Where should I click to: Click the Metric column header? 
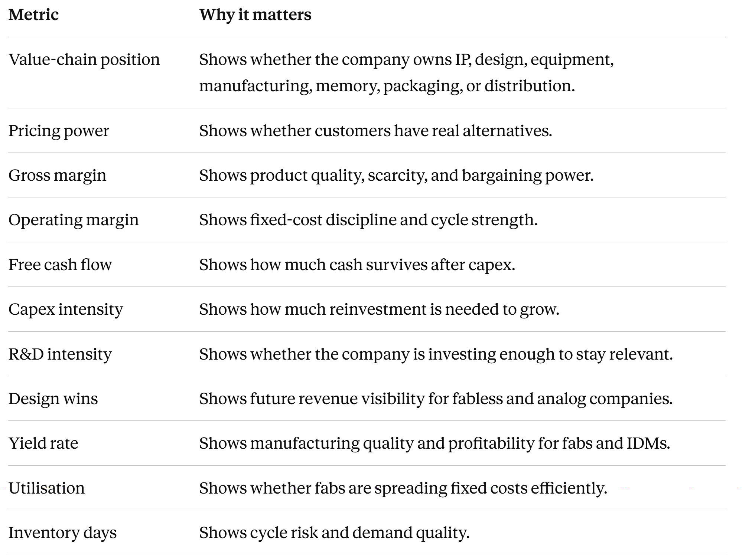[33, 15]
